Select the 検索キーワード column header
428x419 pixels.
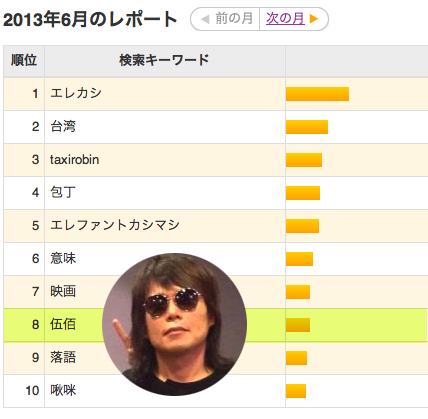pyautogui.click(x=165, y=61)
